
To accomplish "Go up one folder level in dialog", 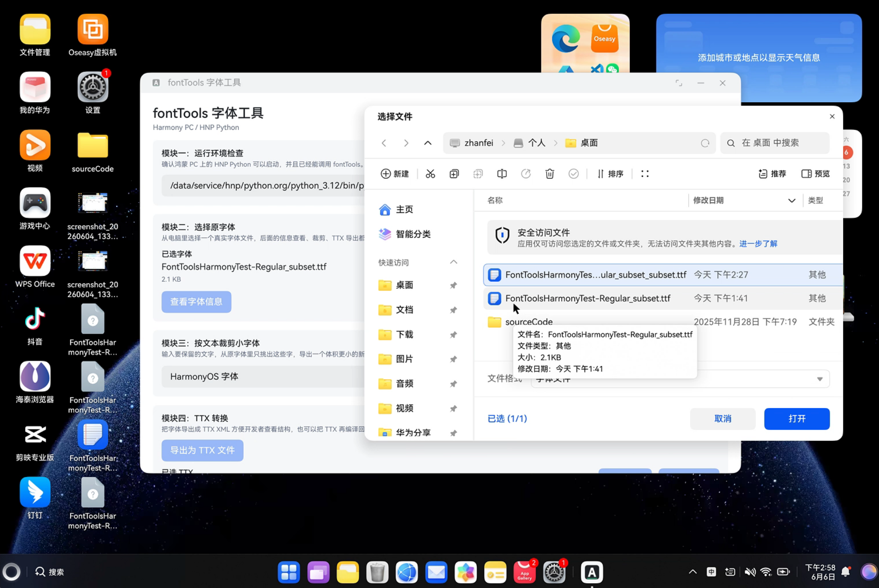I will click(x=428, y=143).
